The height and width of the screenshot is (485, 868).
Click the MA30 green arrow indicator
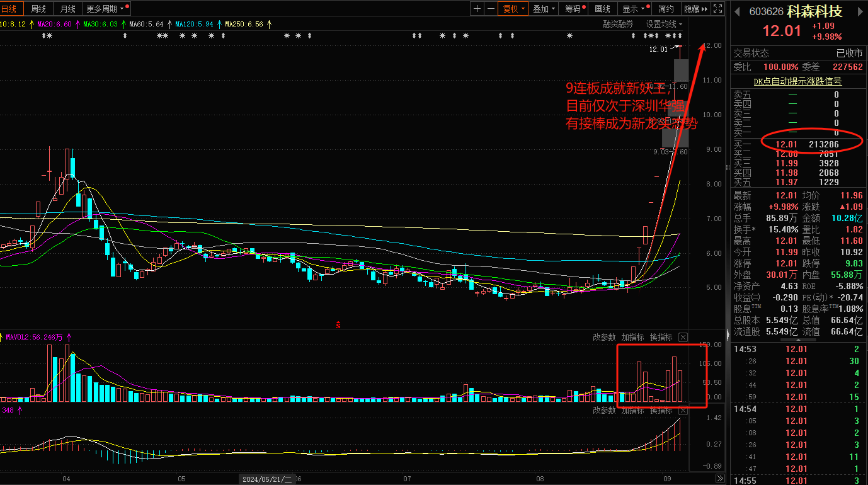[x=123, y=24]
